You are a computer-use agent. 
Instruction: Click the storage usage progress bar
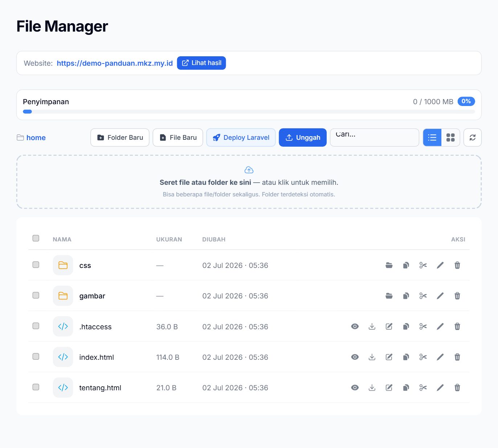coord(249,112)
